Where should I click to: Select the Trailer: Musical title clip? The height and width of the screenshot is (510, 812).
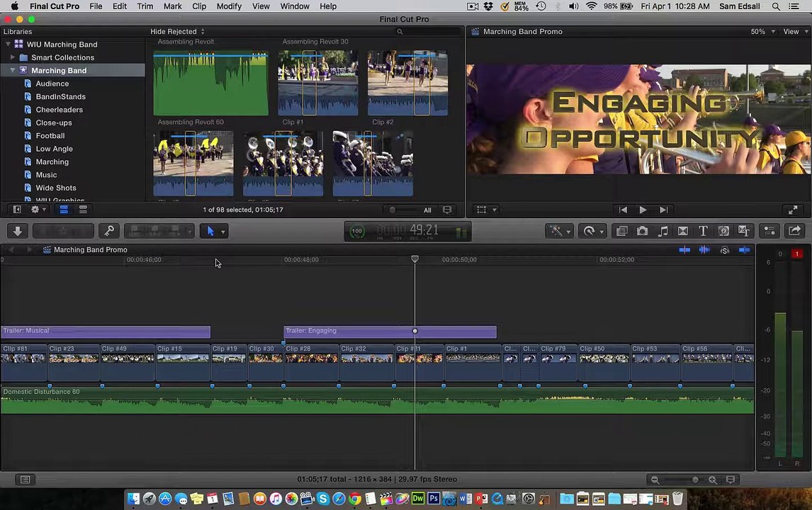[106, 331]
